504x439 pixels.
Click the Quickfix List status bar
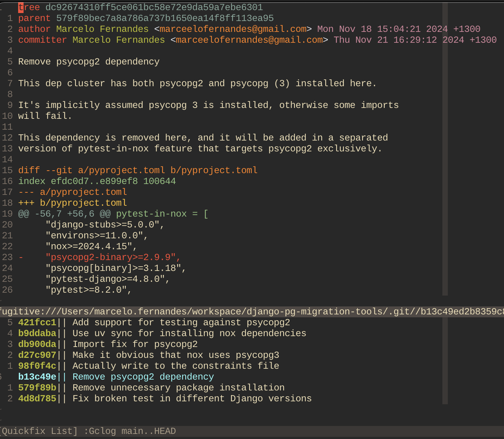click(x=88, y=431)
